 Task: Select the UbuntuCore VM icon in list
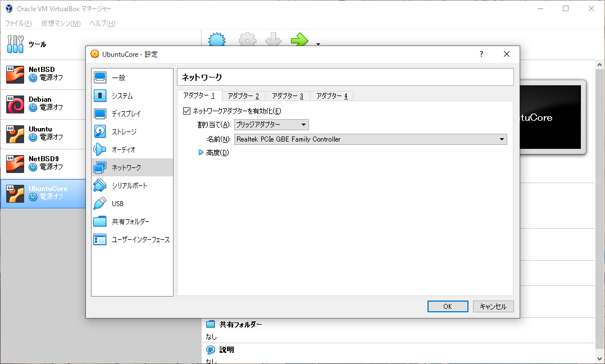tap(15, 193)
